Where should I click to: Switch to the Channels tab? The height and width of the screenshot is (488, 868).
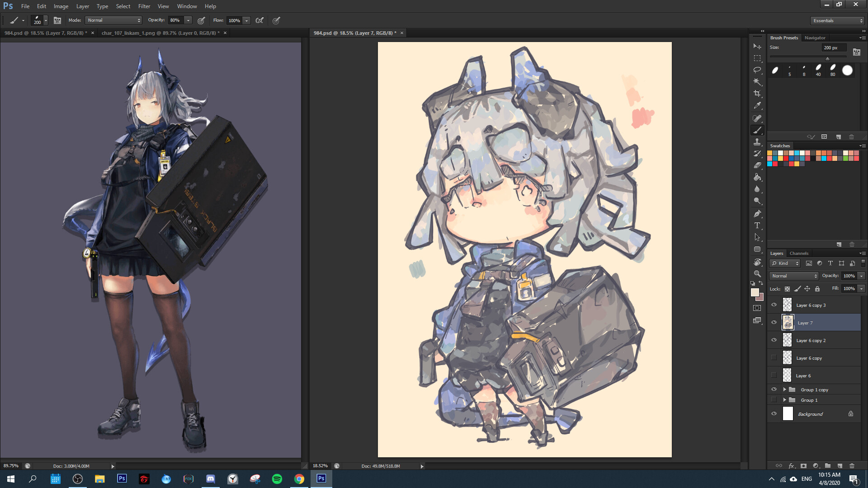(799, 253)
